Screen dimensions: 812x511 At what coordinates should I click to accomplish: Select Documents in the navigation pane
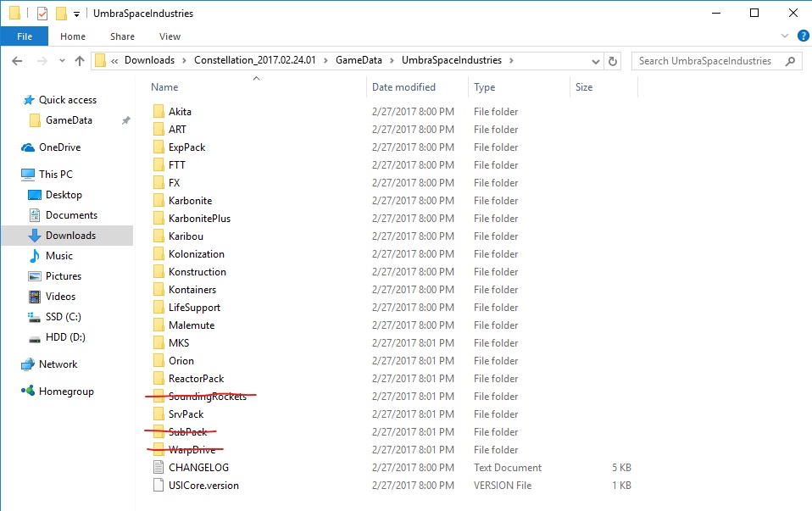71,215
